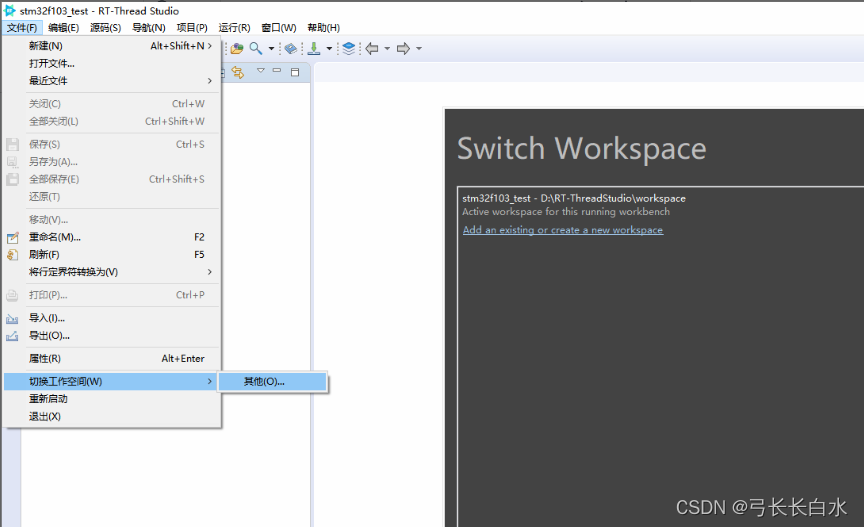This screenshot has width=864, height=527.
Task: Click the Save As icon in menu
Action: [x=12, y=162]
